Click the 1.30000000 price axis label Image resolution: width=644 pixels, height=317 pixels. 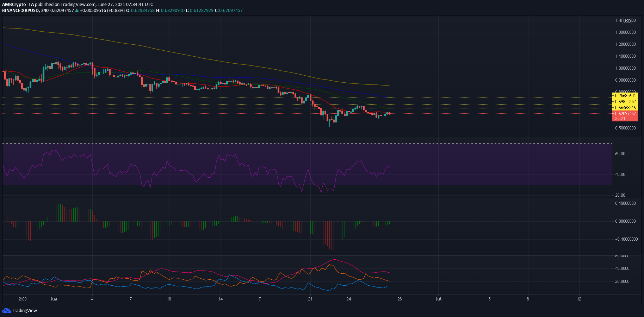point(625,32)
